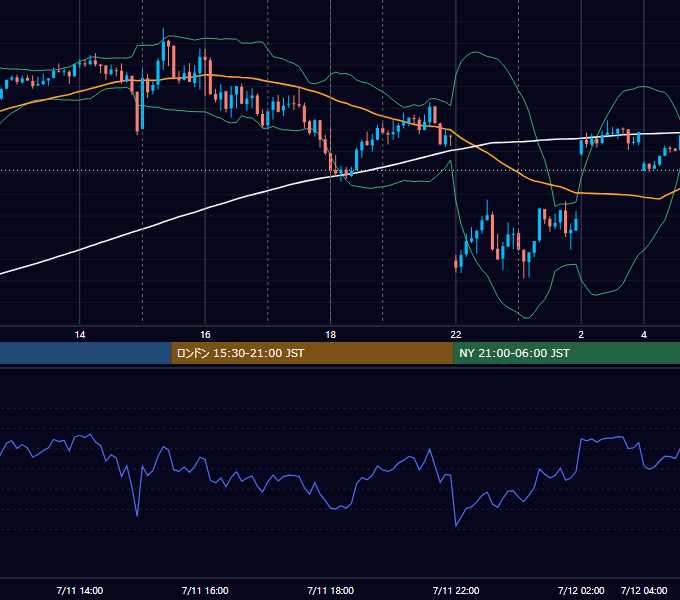This screenshot has width=680, height=600.
Task: Click the 14 time axis label
Action: click(80, 335)
